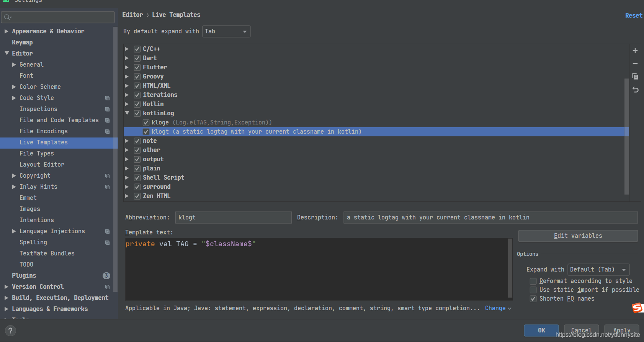
Task: Expand the surround template group
Action: [127, 187]
